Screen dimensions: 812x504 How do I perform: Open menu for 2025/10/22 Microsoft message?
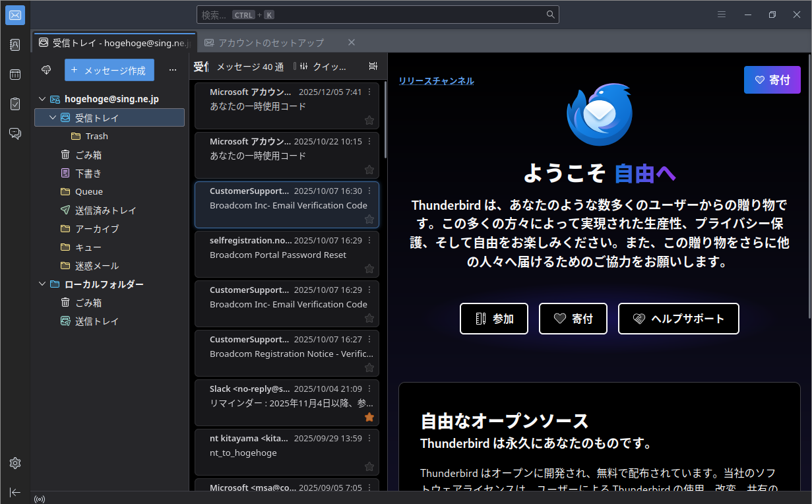pos(369,141)
